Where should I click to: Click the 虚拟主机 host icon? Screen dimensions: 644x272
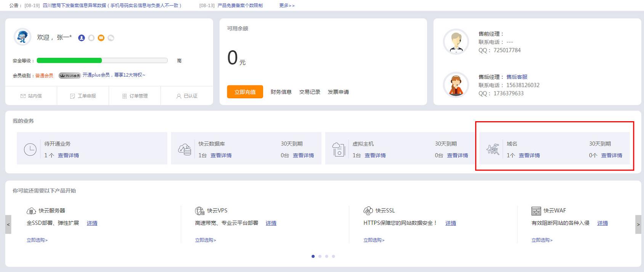click(339, 149)
